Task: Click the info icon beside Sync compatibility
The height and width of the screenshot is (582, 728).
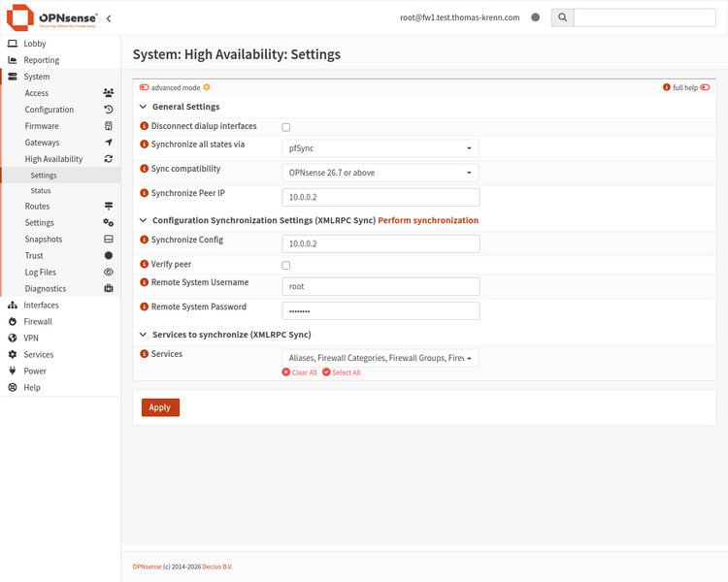Action: coord(144,169)
